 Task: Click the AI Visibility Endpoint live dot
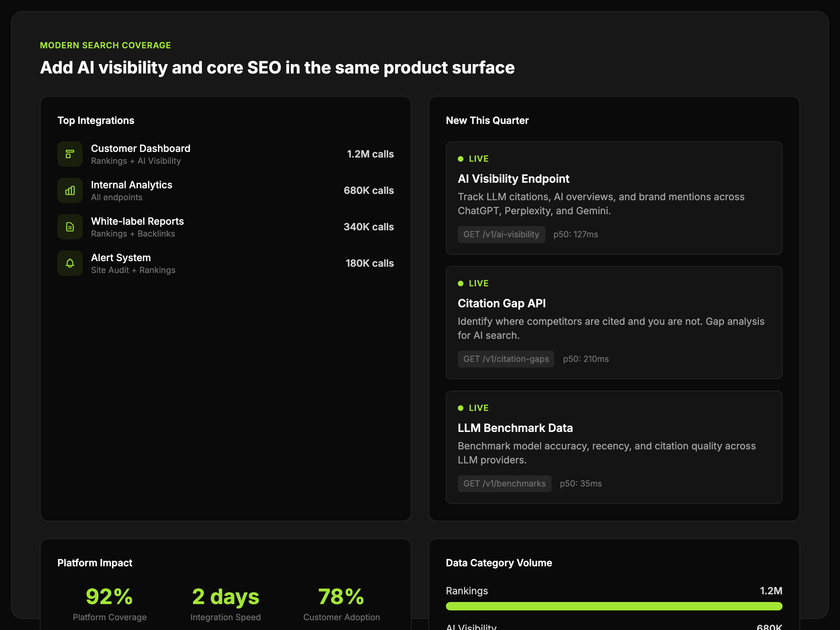coord(461,159)
